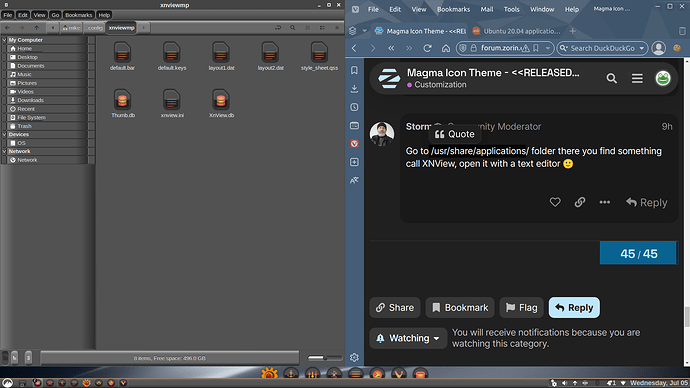Open Vivaldi web panel in sidebar
This screenshot has width=690, height=388.
(x=354, y=144)
